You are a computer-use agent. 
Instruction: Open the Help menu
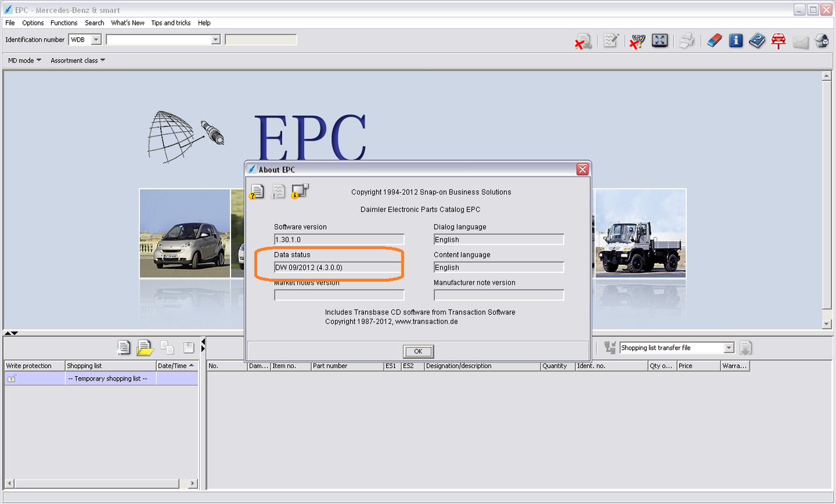204,23
